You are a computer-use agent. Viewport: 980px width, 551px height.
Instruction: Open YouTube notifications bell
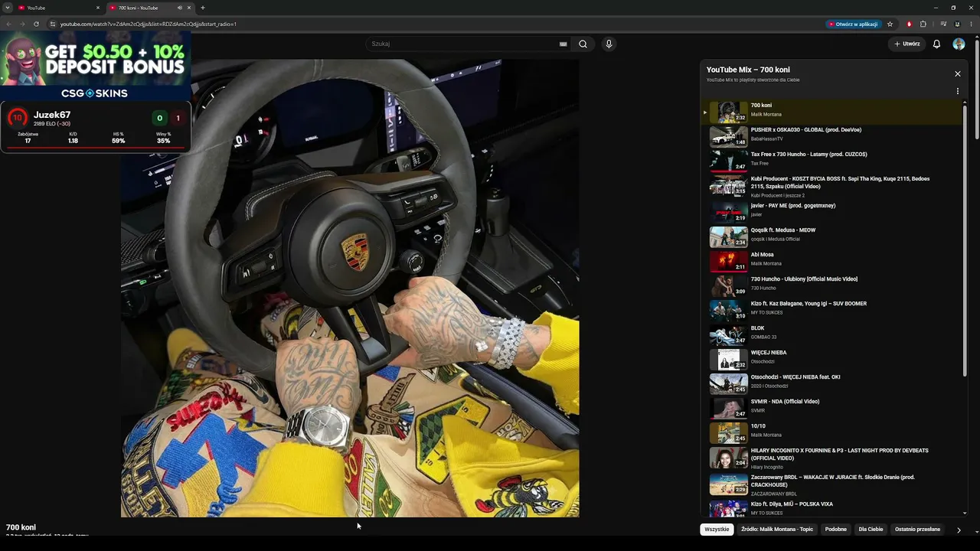(x=936, y=44)
